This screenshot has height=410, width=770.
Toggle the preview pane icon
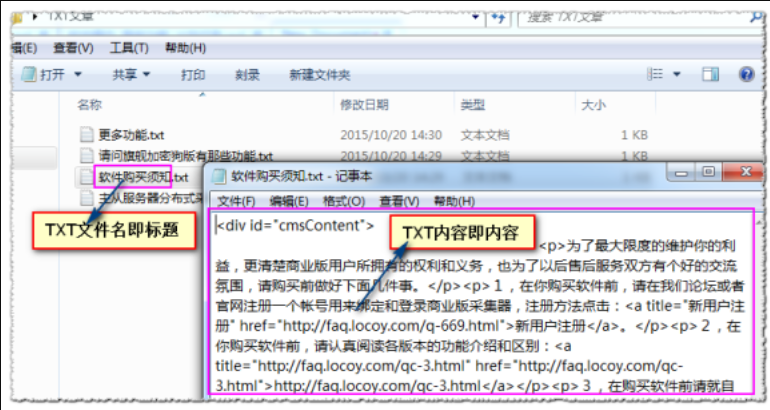tap(710, 75)
